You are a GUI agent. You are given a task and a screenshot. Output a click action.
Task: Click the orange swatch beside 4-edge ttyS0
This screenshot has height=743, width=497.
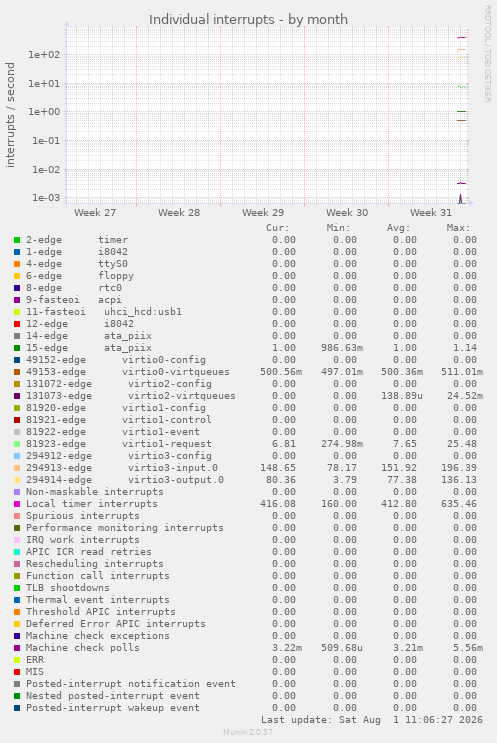coord(17,264)
